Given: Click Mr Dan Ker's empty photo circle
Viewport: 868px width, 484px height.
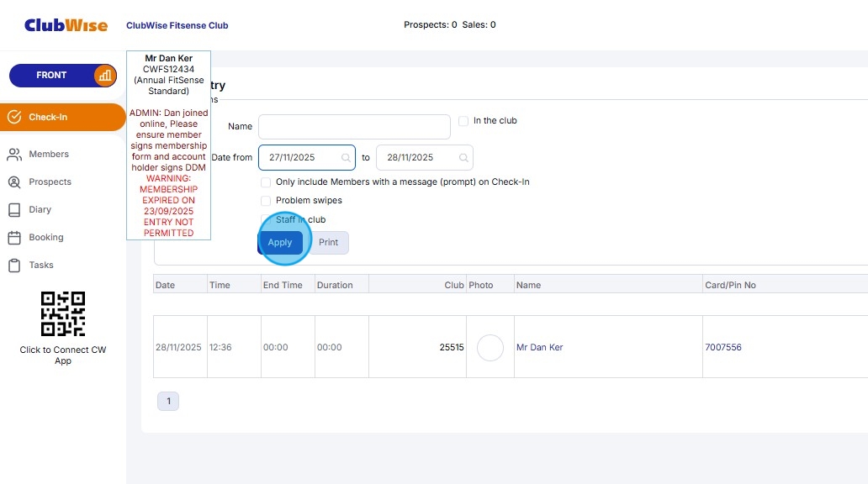Looking at the screenshot, I should click(x=490, y=348).
